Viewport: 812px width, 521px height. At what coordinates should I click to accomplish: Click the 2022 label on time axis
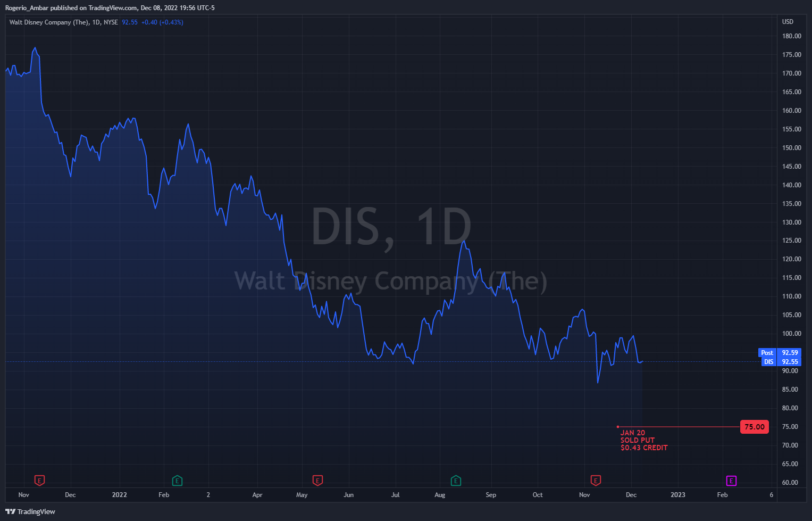pyautogui.click(x=120, y=495)
